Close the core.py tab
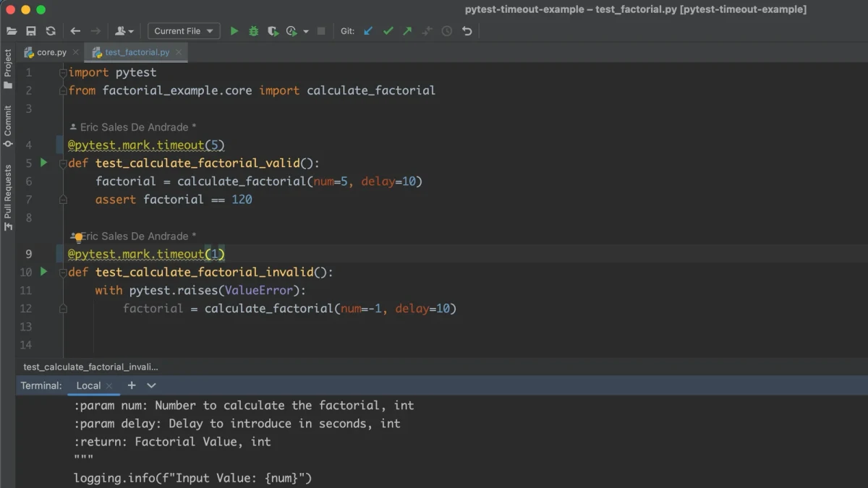Screen dimensions: 868x488 (x=76, y=52)
